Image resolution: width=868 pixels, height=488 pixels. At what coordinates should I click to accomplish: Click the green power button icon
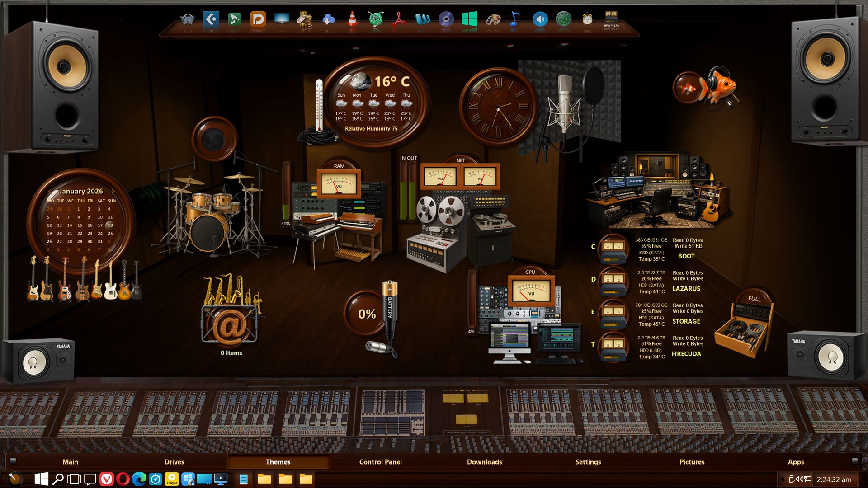pos(563,19)
